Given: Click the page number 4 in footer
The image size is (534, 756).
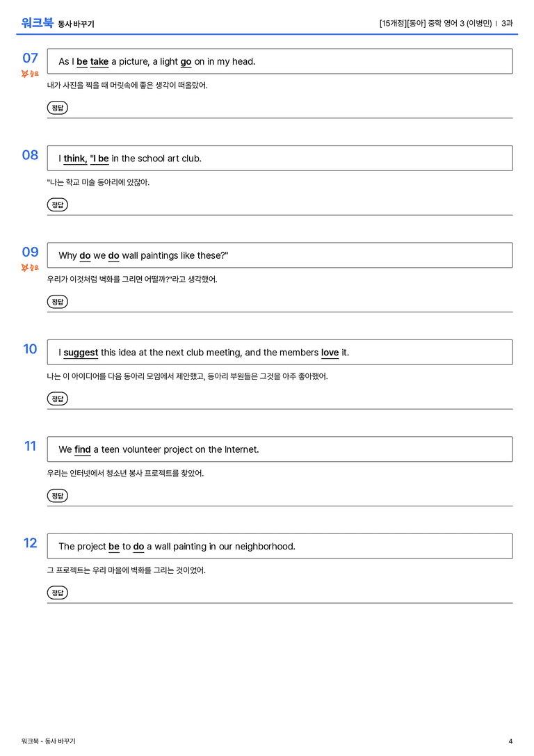Looking at the screenshot, I should (x=510, y=741).
